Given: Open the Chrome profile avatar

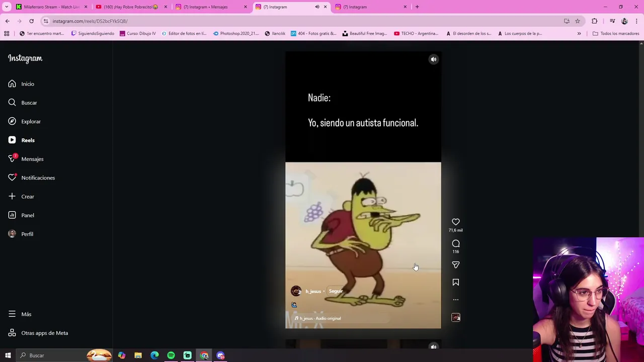Looking at the screenshot, I should 624,21.
